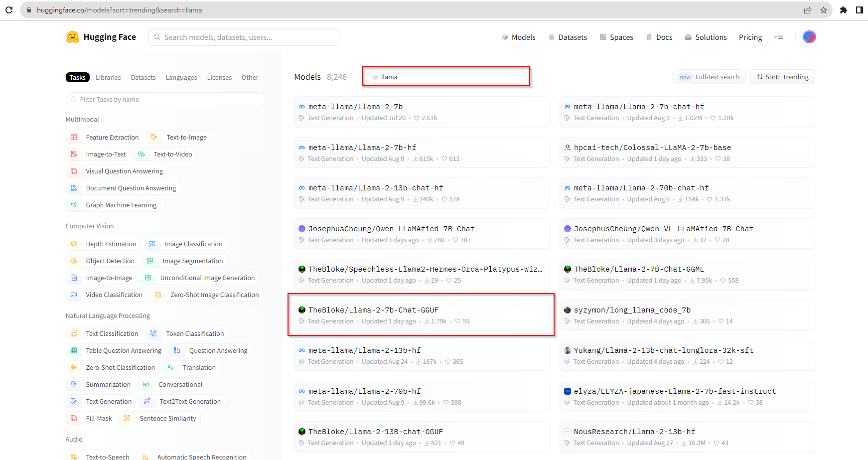Switch to the Libraries filter tab
The image size is (868, 460).
pyautogui.click(x=108, y=77)
